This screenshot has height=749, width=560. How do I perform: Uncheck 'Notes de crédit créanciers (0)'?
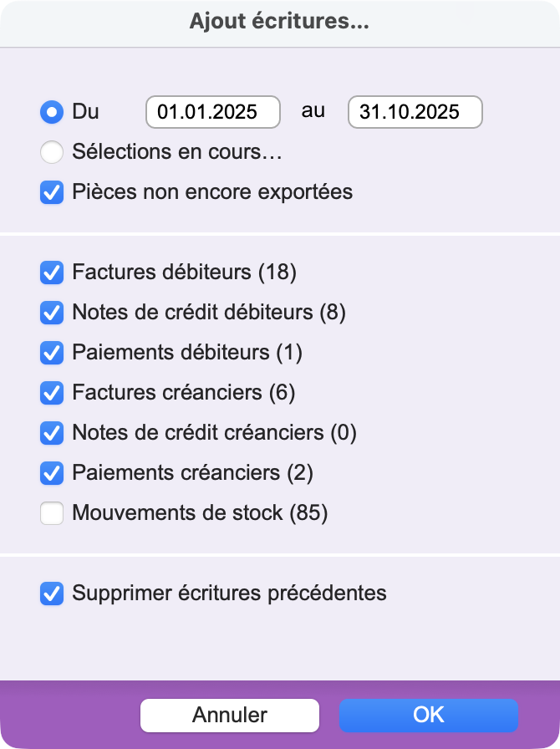click(x=52, y=433)
